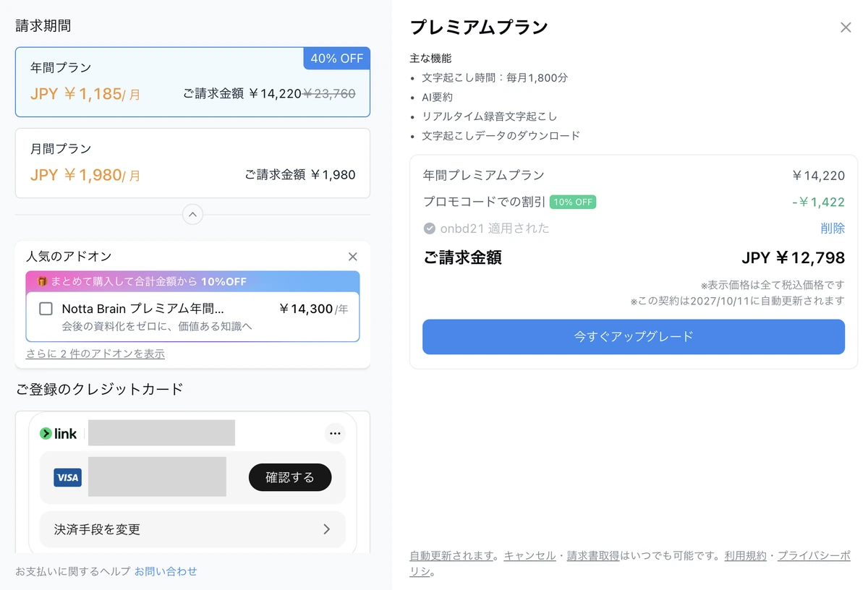This screenshot has width=868, height=590.
Task: Click the struck-through ￥23,760 price
Action: (329, 93)
